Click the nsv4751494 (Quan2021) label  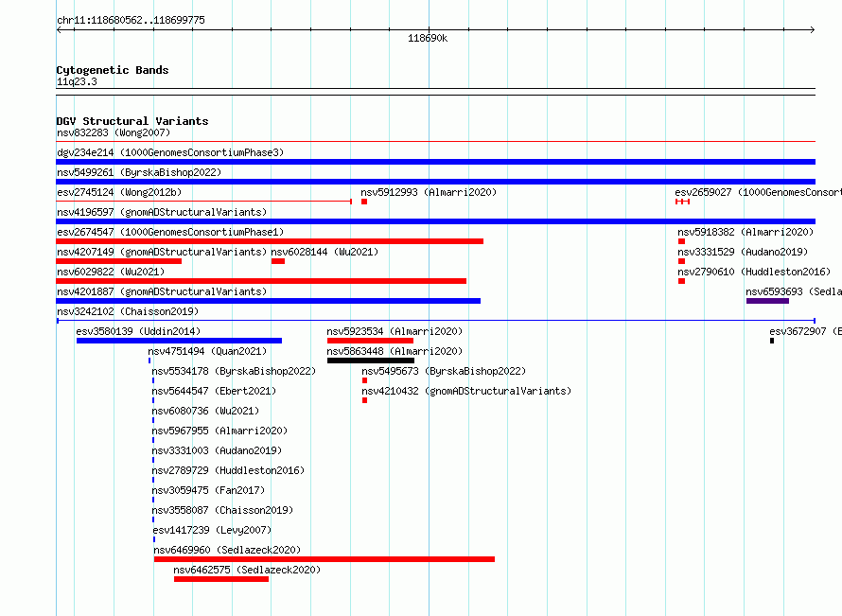[x=207, y=351]
